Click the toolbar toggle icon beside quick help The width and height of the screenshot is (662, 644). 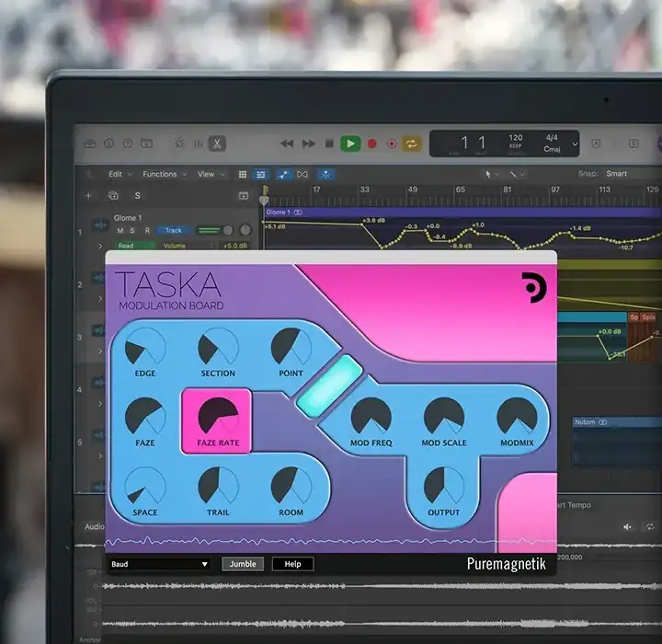coord(146,144)
